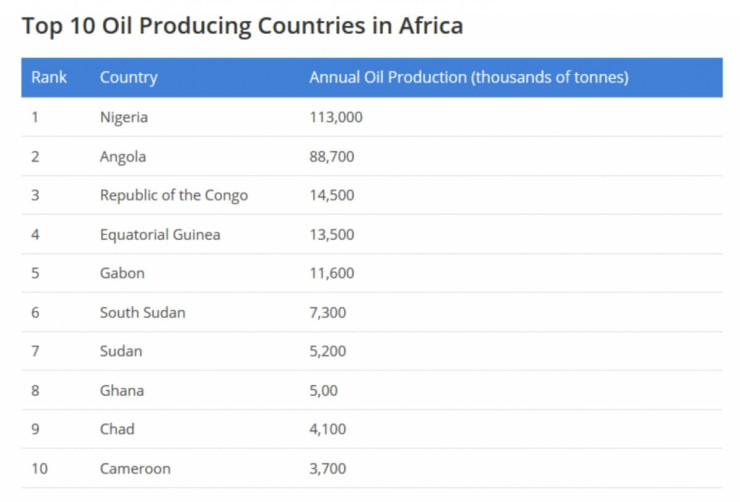Select the South Sudan cell
This screenshot has width=740, height=502.
pyautogui.click(x=142, y=312)
